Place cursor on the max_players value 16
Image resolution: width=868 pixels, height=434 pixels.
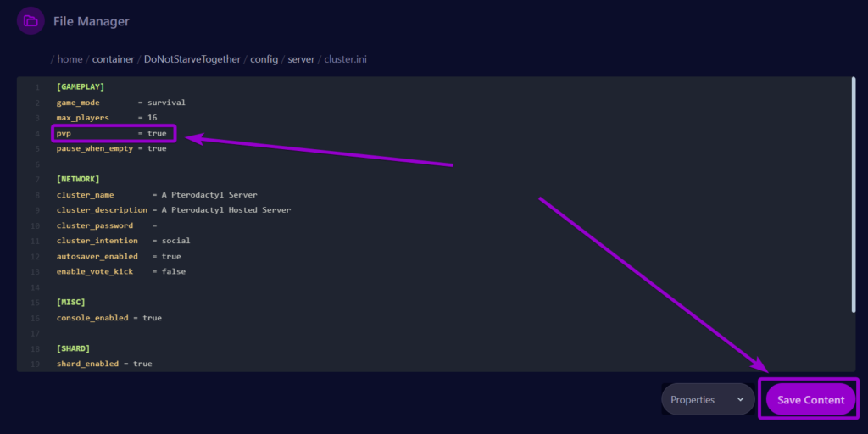(x=152, y=118)
